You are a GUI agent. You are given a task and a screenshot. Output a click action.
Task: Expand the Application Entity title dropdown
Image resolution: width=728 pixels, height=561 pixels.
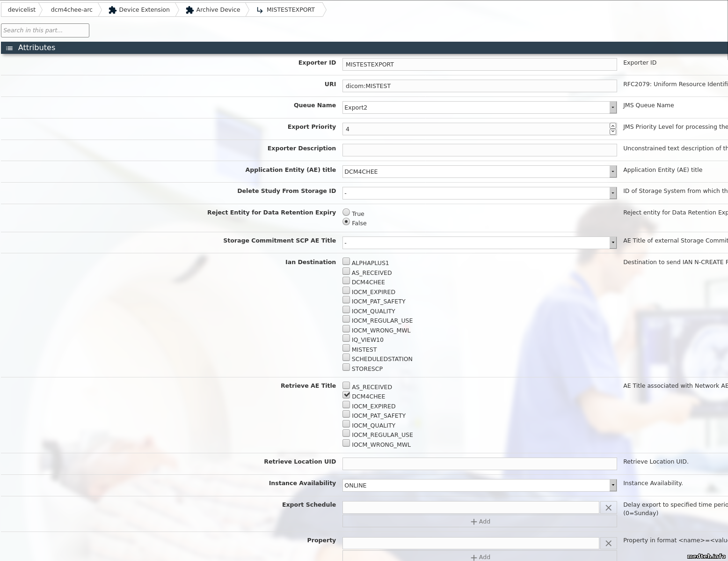point(612,172)
